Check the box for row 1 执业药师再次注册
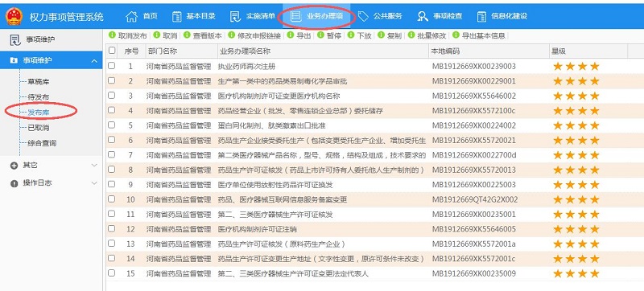This screenshot has width=644, height=291. [112, 66]
